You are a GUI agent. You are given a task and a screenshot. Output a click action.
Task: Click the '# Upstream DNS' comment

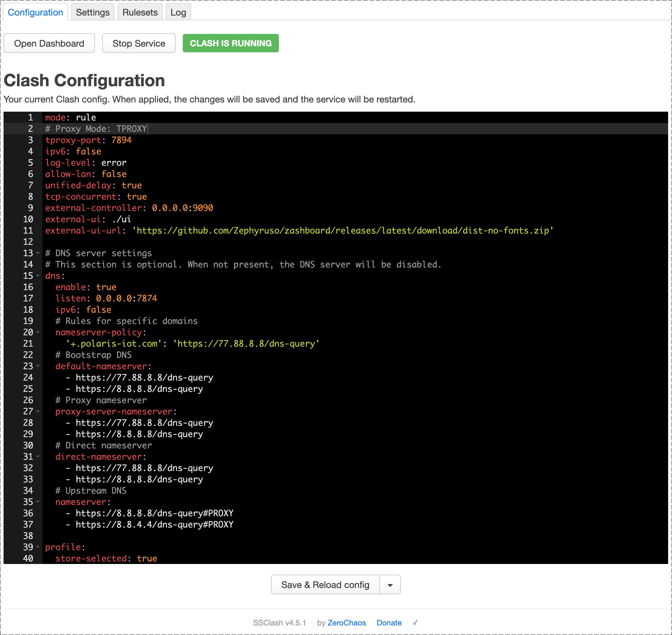click(x=91, y=490)
